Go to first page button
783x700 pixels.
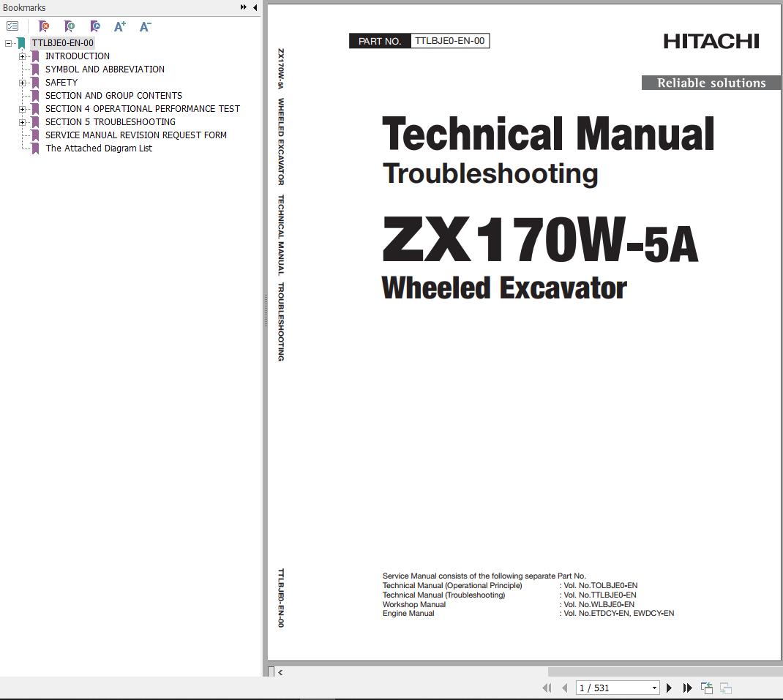[547, 688]
